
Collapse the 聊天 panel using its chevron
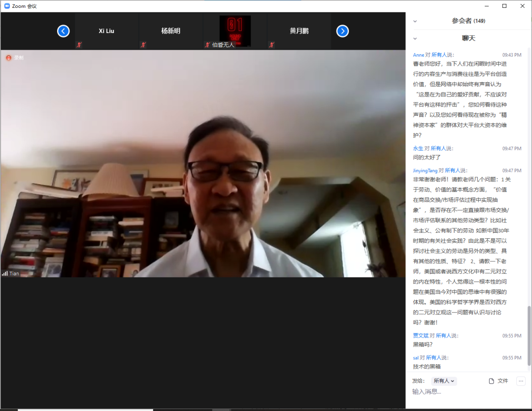tap(415, 38)
